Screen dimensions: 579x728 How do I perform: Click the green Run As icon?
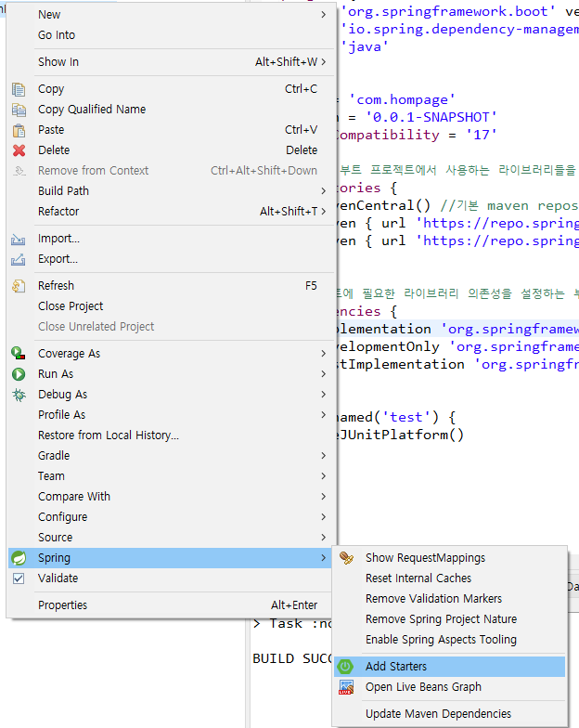click(x=19, y=374)
